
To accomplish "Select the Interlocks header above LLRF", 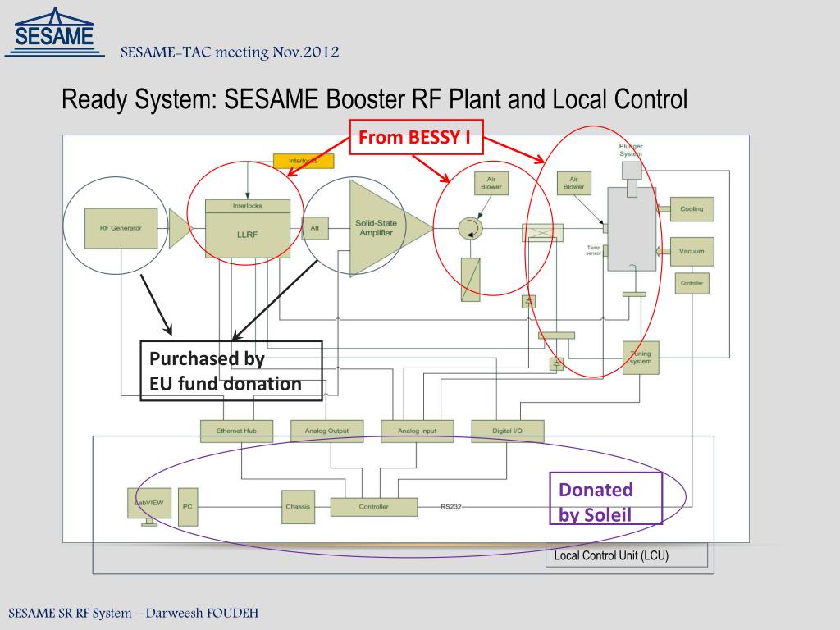I will pyautogui.click(x=248, y=206).
